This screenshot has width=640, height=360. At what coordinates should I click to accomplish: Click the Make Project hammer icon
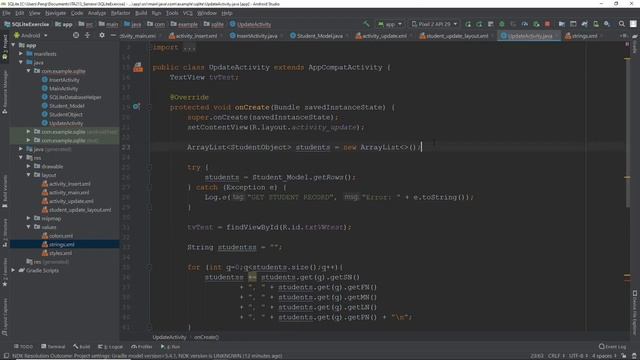(366, 24)
